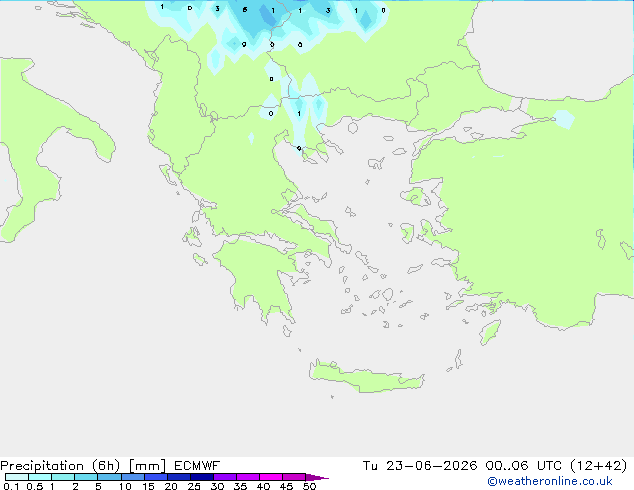Click the 40–45 mm magenta legend swatch

pyautogui.click(x=271, y=477)
